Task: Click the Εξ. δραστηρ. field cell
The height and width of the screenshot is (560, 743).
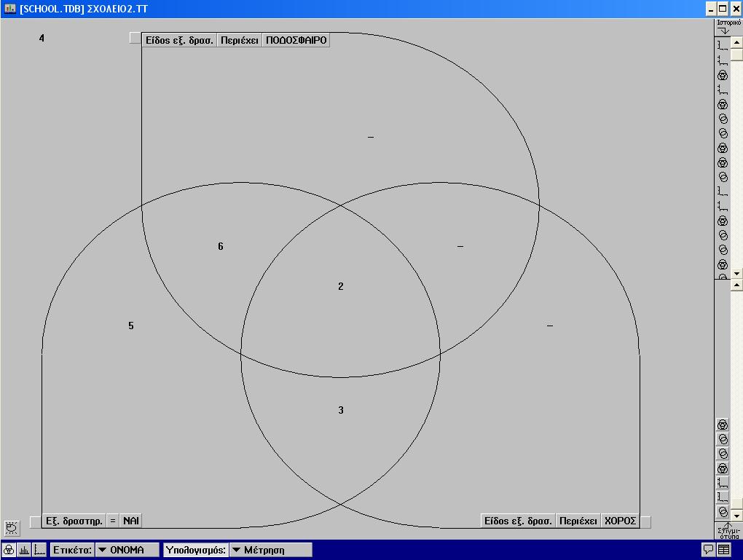Action: click(x=74, y=521)
